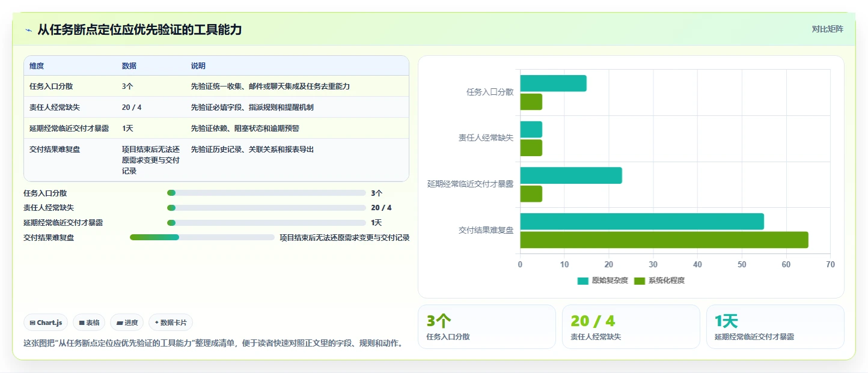Click teal bar for 任务入口分散
Screen dimensions: 868x373
coord(554,83)
